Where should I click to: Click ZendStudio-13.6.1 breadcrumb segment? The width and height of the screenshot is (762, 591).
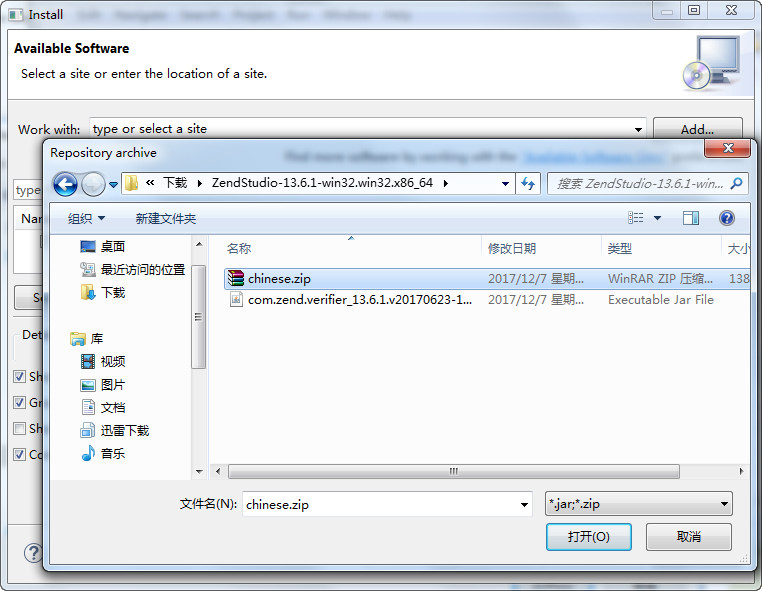(x=322, y=183)
